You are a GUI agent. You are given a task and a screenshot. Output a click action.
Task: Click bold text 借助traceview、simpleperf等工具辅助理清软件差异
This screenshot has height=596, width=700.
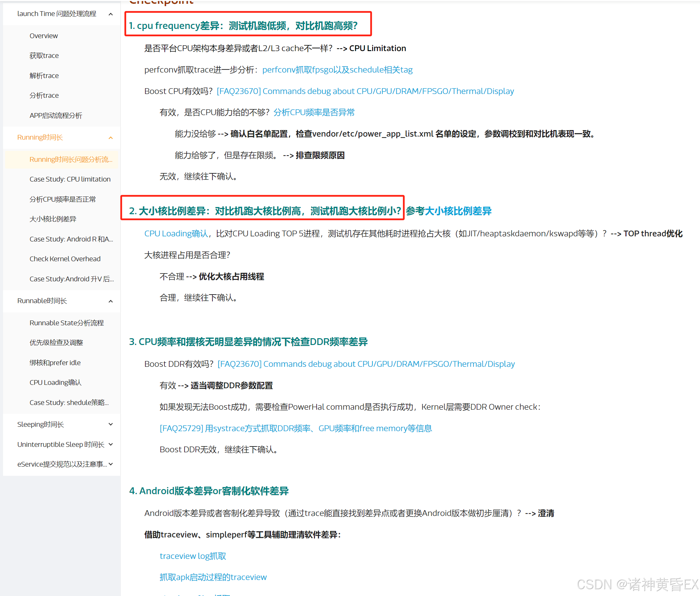click(243, 535)
